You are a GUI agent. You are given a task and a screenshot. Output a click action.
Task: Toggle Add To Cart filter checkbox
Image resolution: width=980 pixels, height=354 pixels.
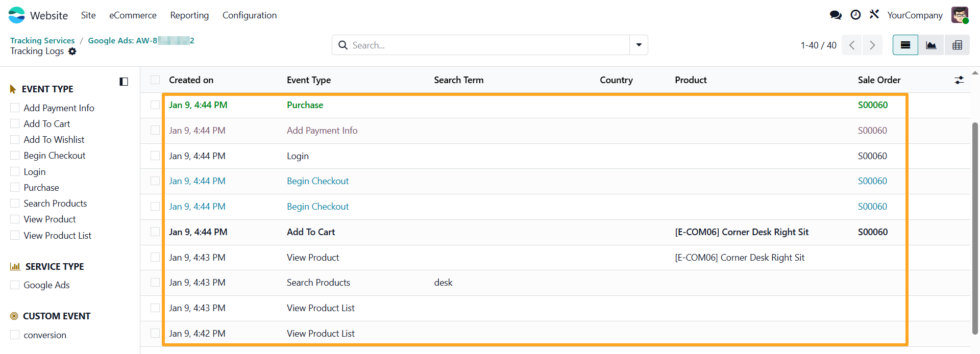coord(15,123)
